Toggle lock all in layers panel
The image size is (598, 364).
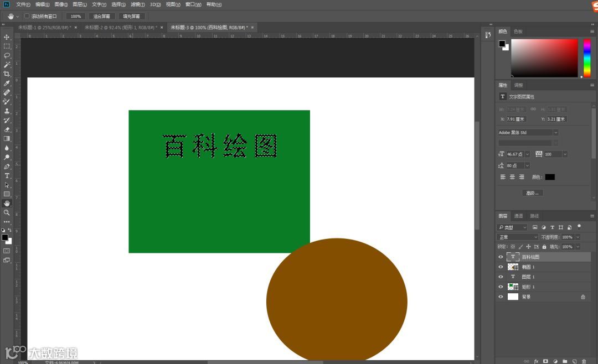coord(544,247)
